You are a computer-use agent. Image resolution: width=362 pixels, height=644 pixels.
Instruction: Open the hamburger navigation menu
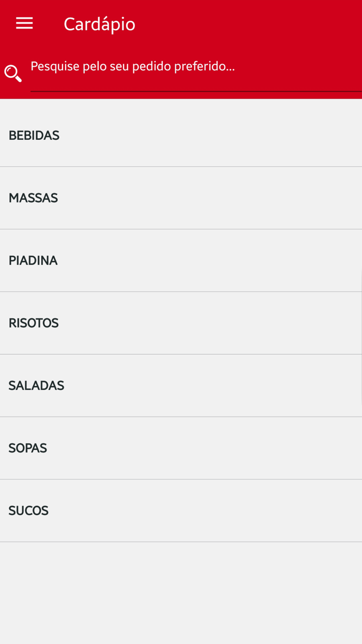(x=24, y=23)
